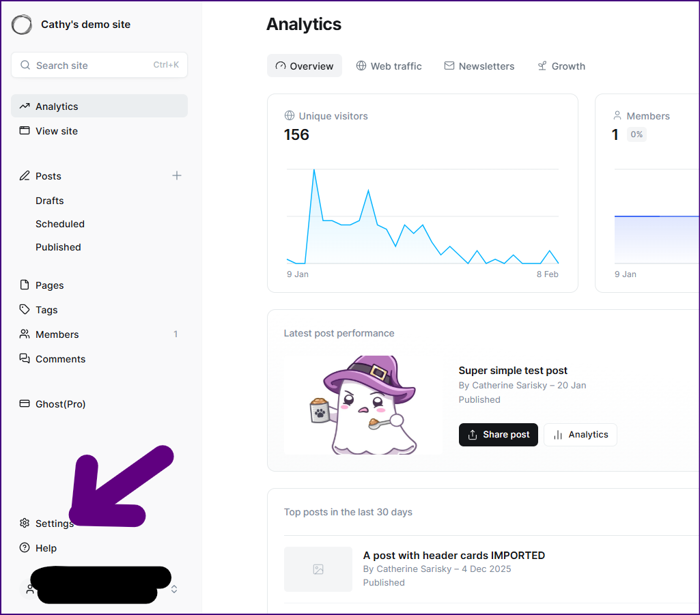Image resolution: width=700 pixels, height=615 pixels.
Task: Click the Ghost site logo circle
Action: pos(22,25)
